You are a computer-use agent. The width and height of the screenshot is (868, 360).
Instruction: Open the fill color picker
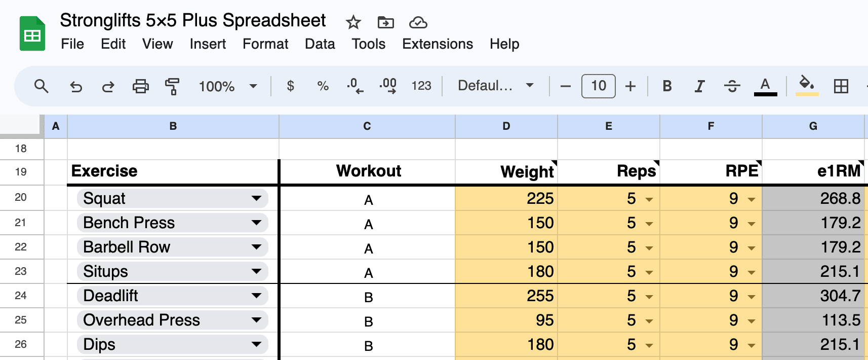(807, 86)
